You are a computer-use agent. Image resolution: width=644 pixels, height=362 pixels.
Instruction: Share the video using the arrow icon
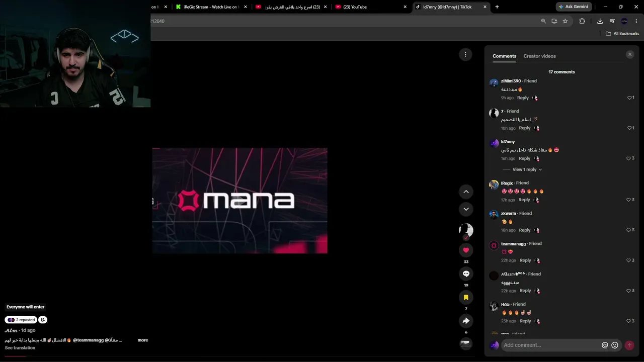click(x=466, y=321)
